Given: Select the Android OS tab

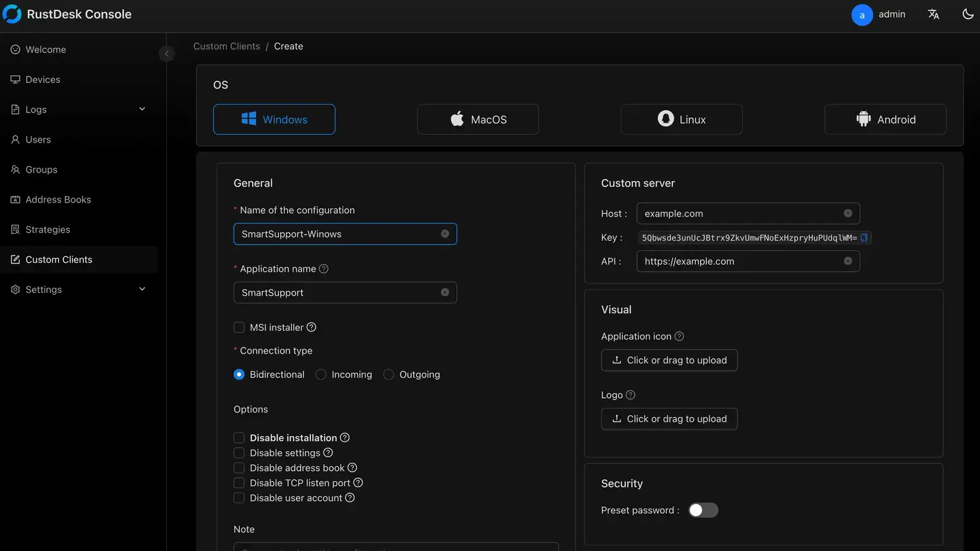Looking at the screenshot, I should [x=885, y=119].
